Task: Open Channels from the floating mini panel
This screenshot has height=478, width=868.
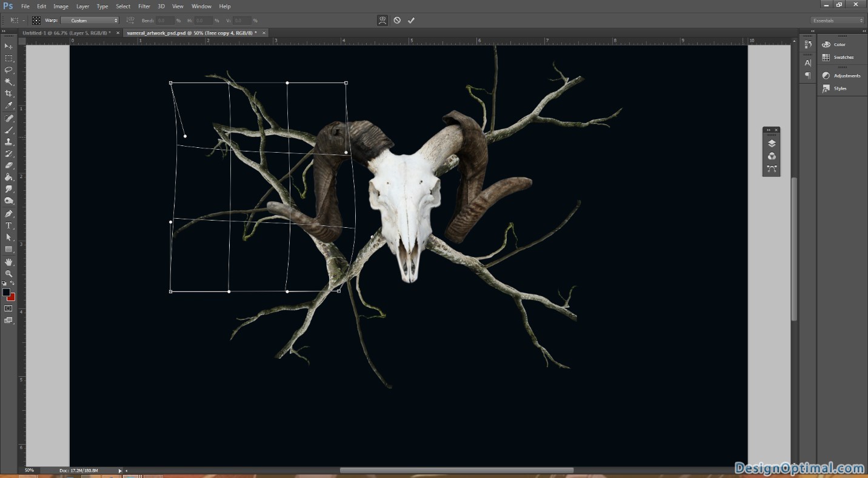Action: click(x=772, y=156)
